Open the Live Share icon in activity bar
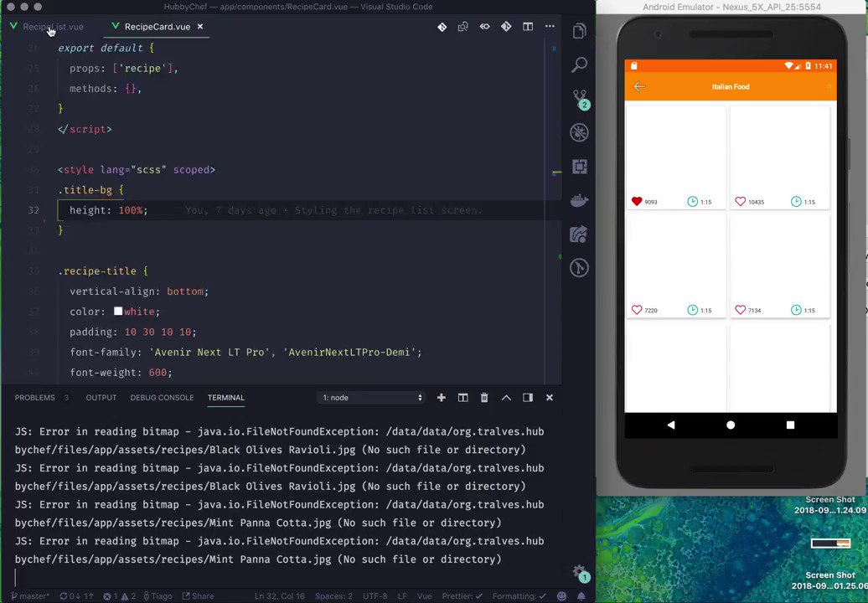Viewport: 868px width, 603px height. [579, 234]
